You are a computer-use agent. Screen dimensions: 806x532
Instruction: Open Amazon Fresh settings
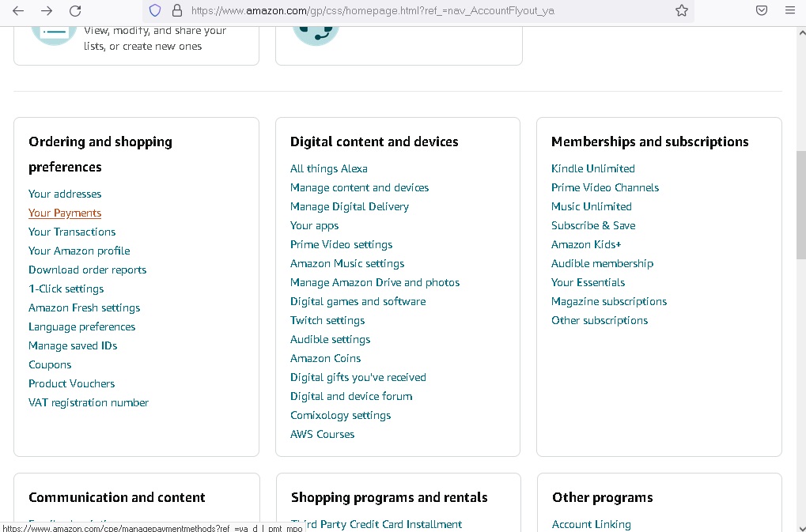tap(85, 308)
